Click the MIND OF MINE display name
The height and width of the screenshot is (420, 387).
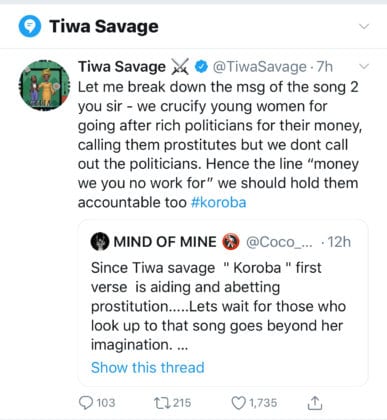coord(165,242)
